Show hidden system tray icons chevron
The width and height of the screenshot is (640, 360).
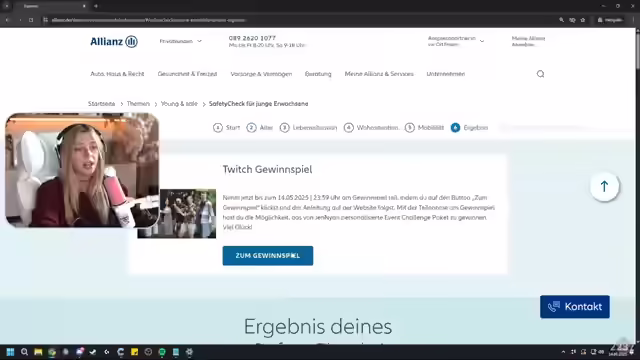pyautogui.click(x=563, y=352)
